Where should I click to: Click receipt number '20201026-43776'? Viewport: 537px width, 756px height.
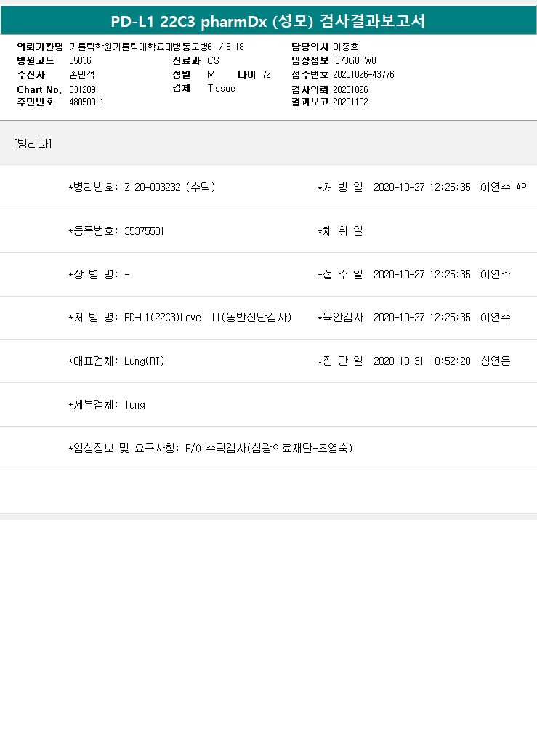point(363,74)
